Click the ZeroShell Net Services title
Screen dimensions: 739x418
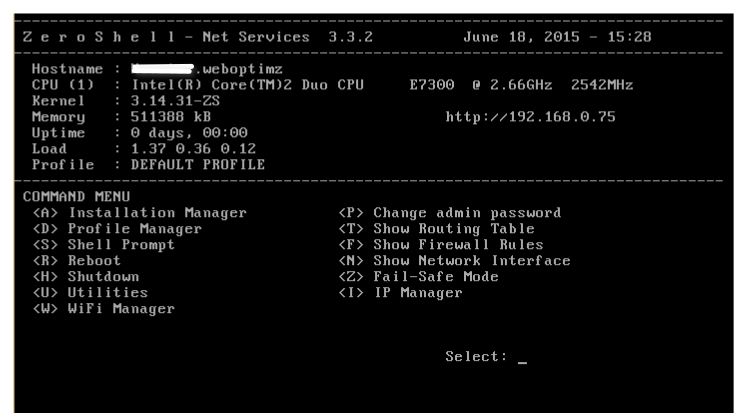pos(198,37)
